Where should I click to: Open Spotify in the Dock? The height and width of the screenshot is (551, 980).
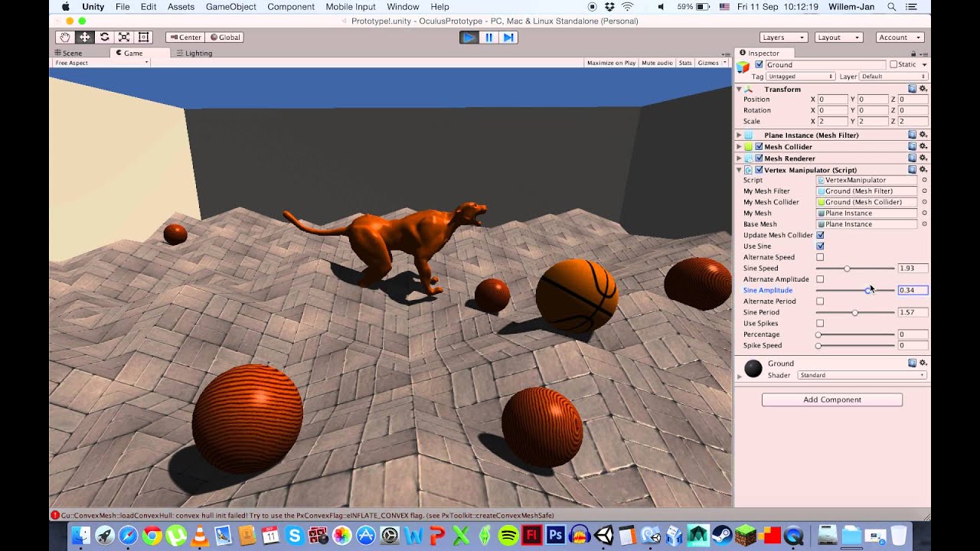coord(508,535)
